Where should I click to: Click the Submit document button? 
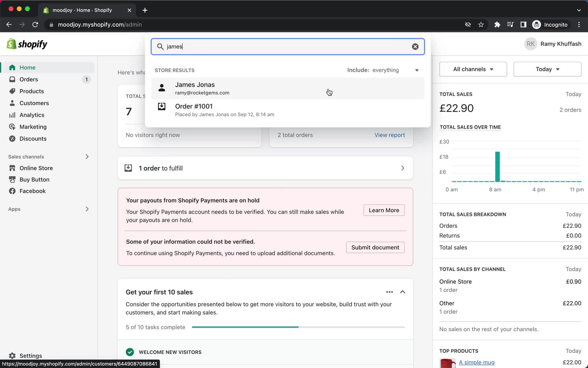point(375,247)
